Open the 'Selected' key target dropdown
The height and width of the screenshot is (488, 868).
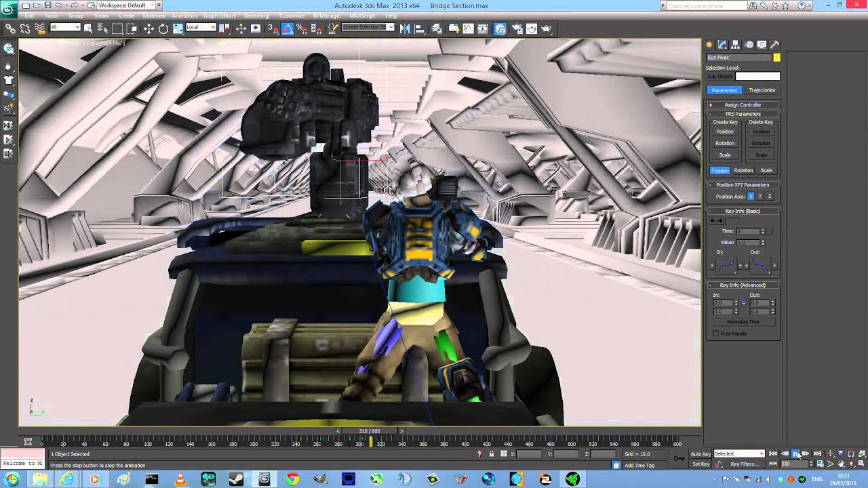tap(739, 454)
